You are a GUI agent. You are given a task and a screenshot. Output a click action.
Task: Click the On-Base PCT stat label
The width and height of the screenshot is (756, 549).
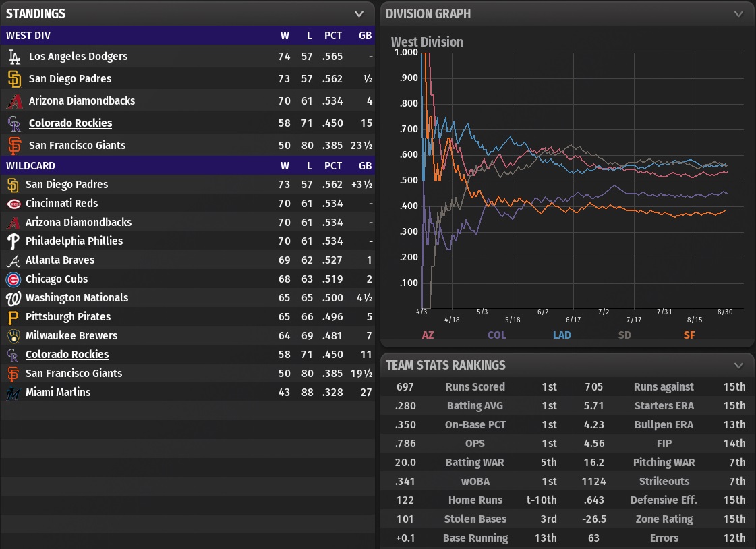point(475,425)
